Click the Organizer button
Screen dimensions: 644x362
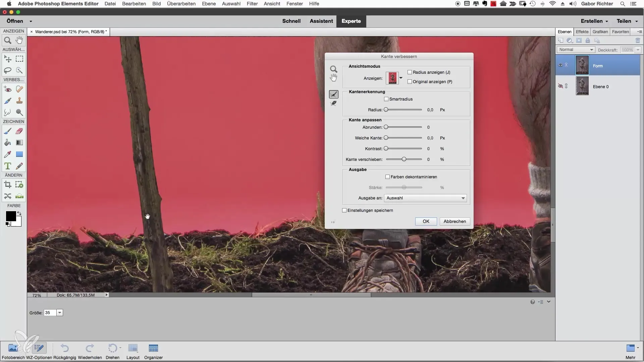point(153,351)
